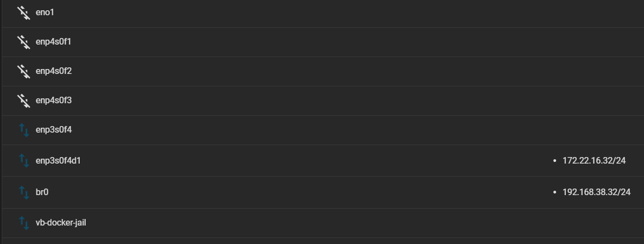The image size is (644, 244).
Task: Click the 172.22.16.32/24 IP address
Action: point(594,160)
